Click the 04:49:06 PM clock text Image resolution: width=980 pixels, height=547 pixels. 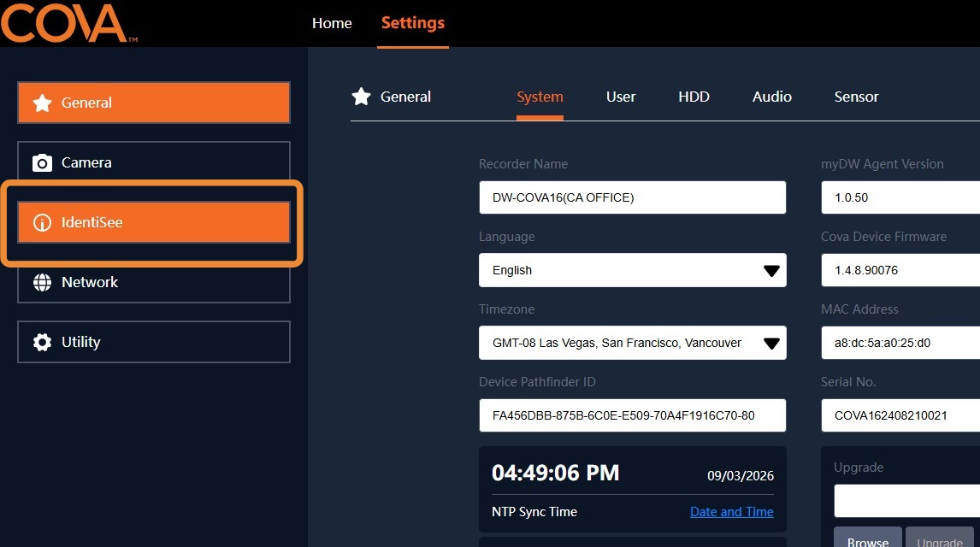556,473
